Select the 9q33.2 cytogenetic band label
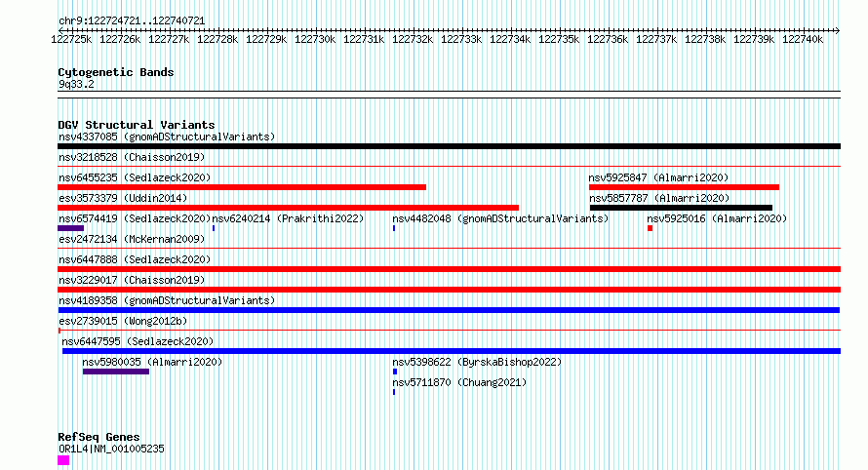The width and height of the screenshot is (868, 470). coord(76,84)
